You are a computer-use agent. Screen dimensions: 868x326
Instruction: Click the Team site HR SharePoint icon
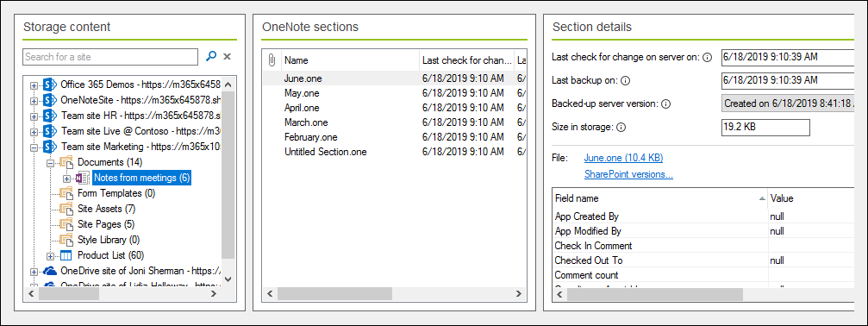pos(50,116)
